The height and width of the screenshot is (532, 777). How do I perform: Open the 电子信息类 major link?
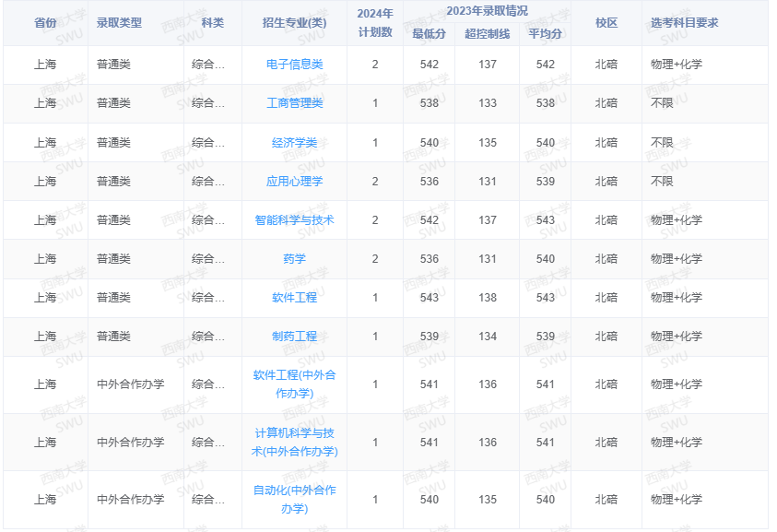tap(294, 65)
